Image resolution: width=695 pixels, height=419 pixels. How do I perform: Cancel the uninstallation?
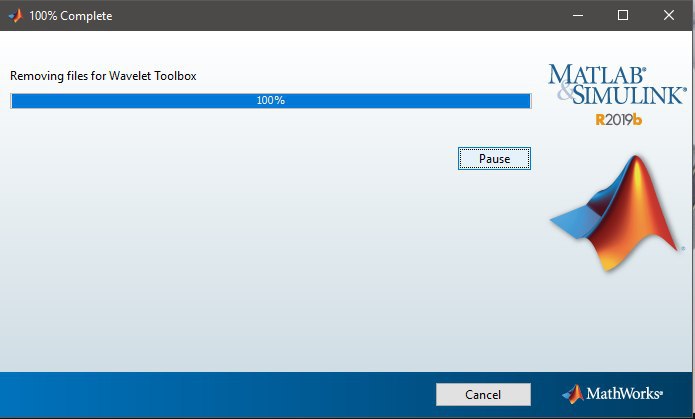coord(483,394)
